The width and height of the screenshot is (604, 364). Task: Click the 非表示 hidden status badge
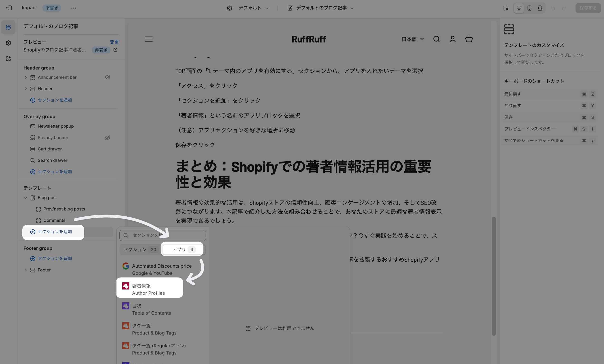click(x=101, y=50)
